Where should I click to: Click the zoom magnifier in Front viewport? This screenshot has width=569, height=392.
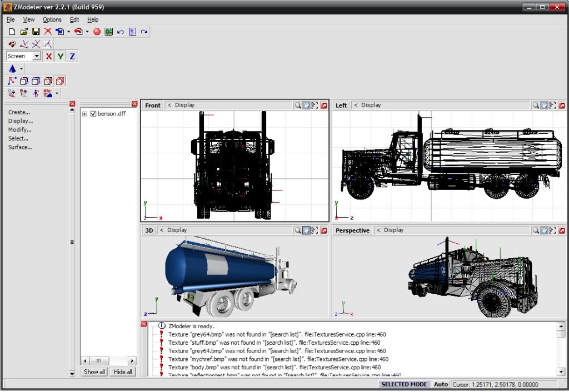[298, 105]
